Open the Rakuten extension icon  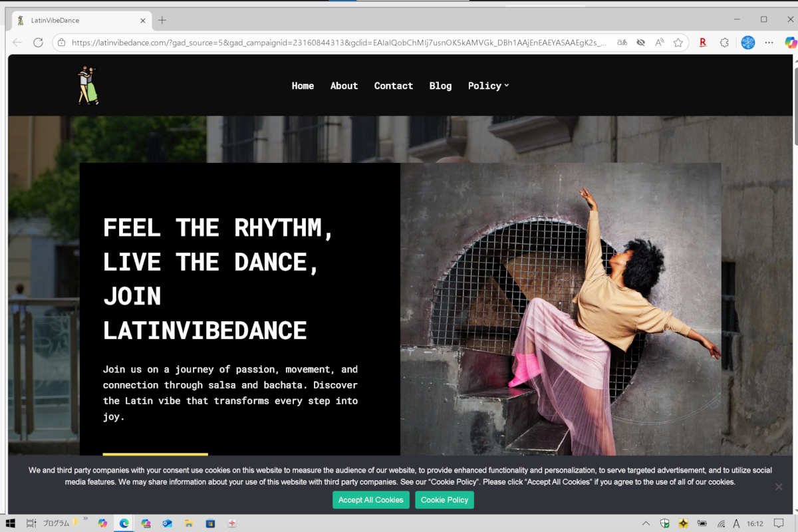[702, 43]
